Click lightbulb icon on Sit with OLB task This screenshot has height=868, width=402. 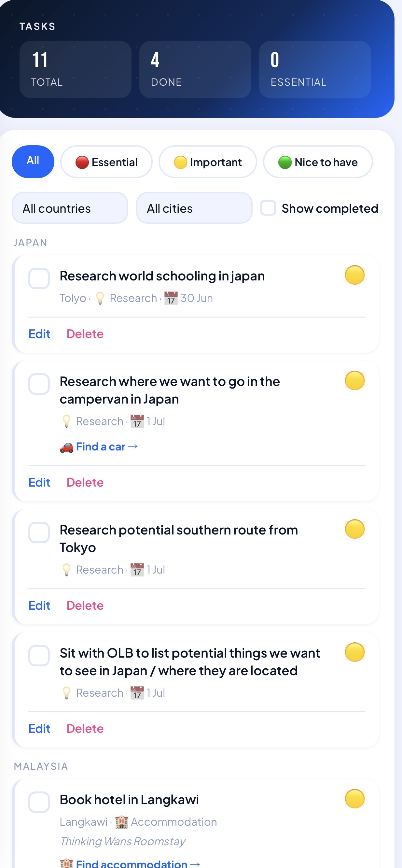pyautogui.click(x=66, y=692)
